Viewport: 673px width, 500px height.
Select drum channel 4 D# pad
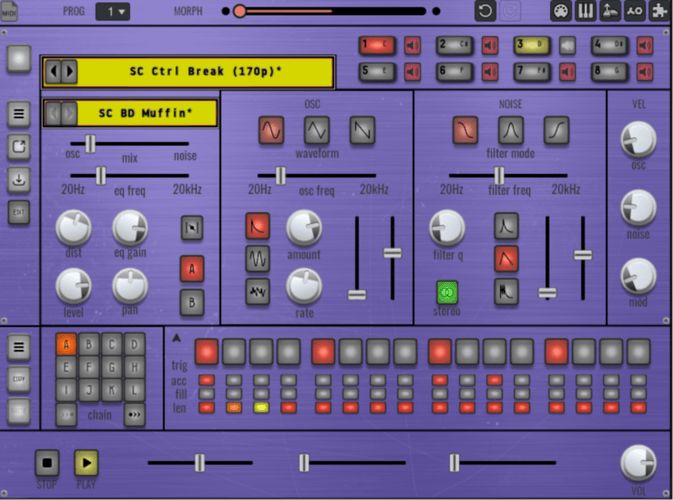(609, 45)
